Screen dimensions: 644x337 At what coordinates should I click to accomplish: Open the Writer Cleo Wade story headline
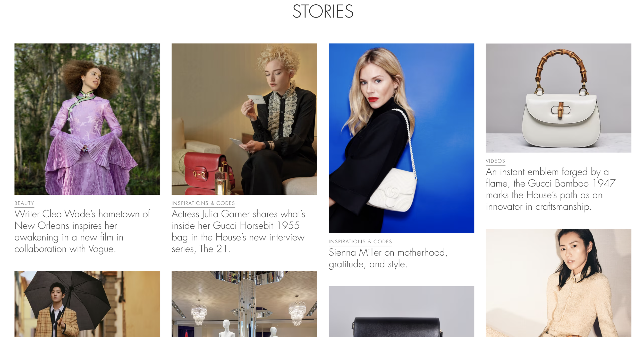[82, 231]
